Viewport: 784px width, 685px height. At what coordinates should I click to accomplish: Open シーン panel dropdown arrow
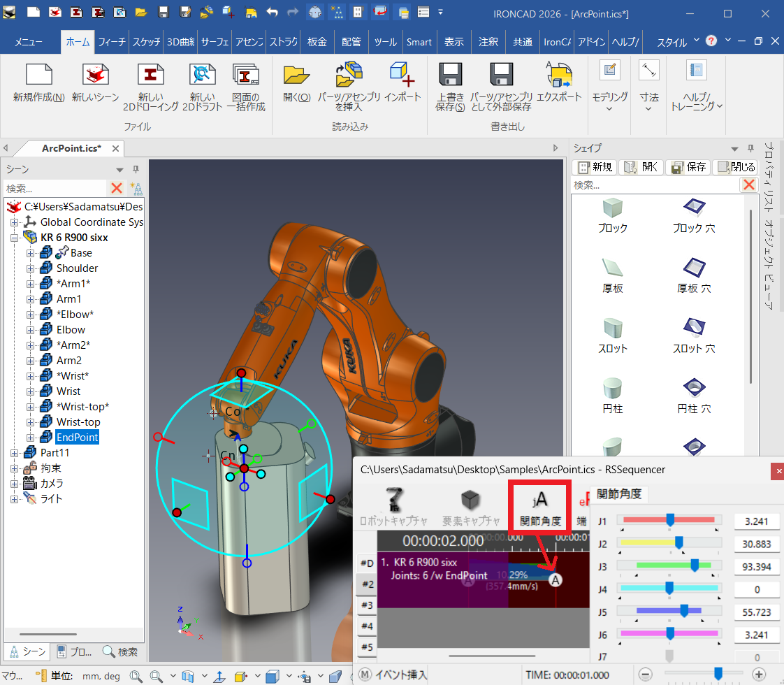click(119, 170)
